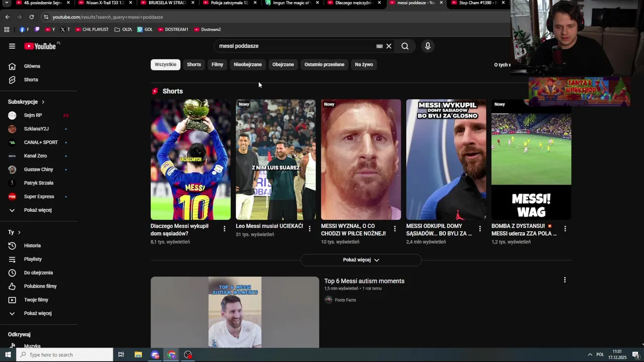The width and height of the screenshot is (644, 362).
Task: Open Short thumbnail 'MESSI WYZNAŁ, O CO CHODZI'
Action: (x=361, y=159)
